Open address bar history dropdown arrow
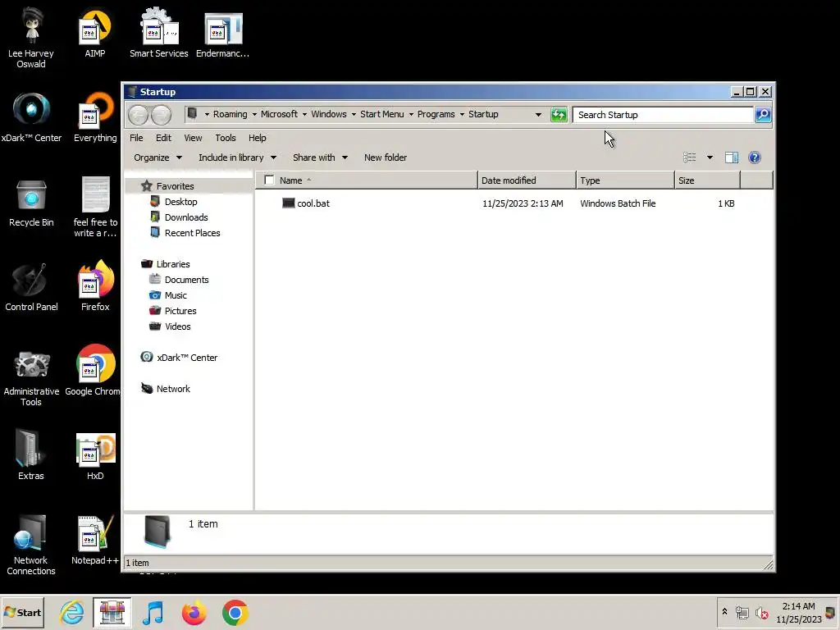This screenshot has height=630, width=840. pos(538,115)
